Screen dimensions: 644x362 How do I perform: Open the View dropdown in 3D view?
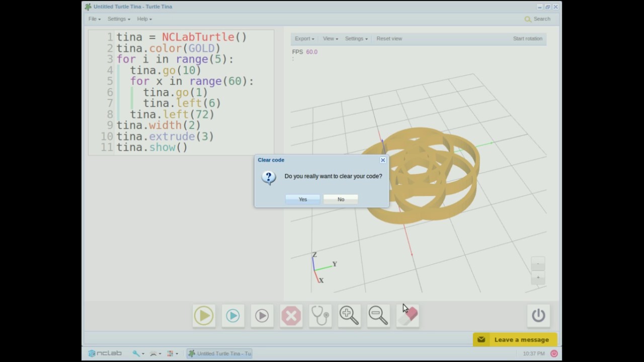coord(331,39)
